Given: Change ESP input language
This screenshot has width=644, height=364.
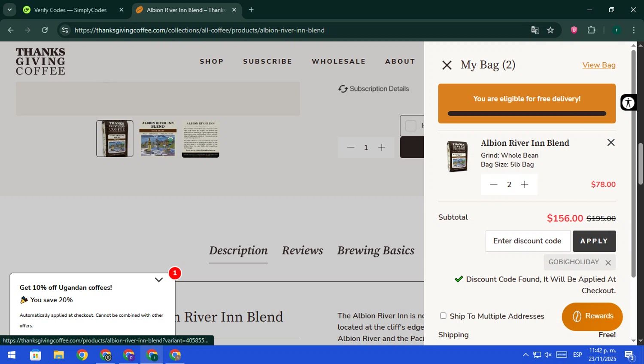Looking at the screenshot, I should click(577, 355).
